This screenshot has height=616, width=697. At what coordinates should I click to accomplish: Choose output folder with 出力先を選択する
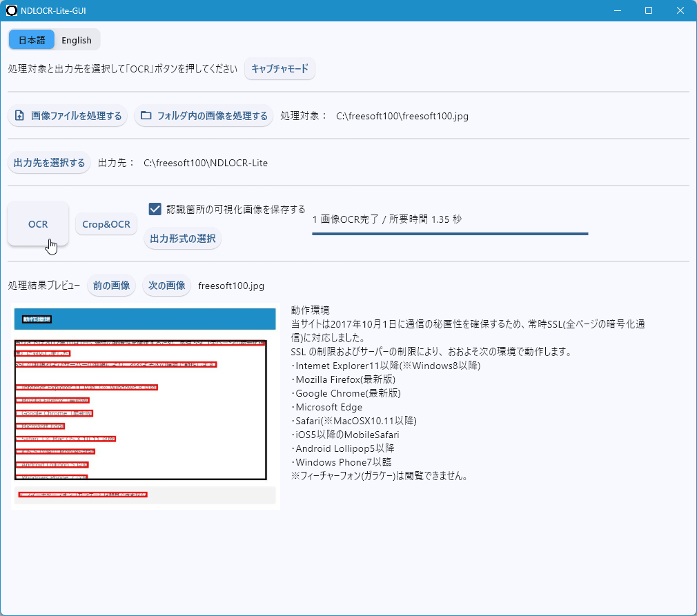pyautogui.click(x=49, y=163)
